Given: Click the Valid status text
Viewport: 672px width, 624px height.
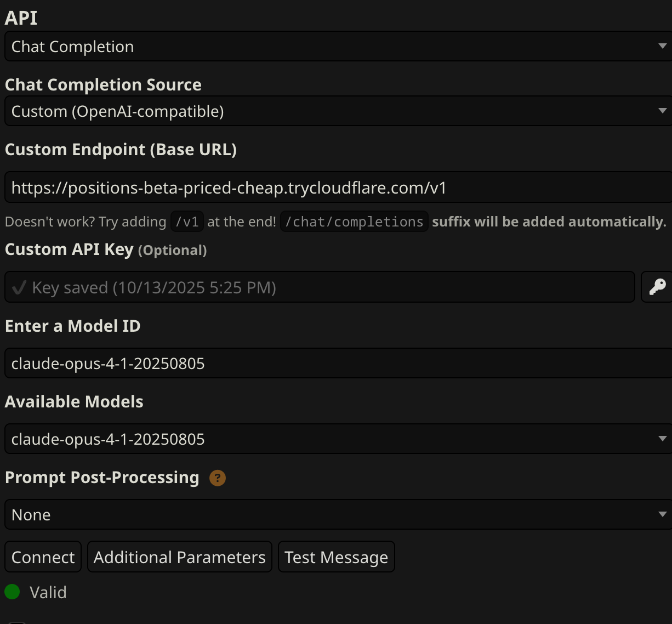Looking at the screenshot, I should pos(48,593).
